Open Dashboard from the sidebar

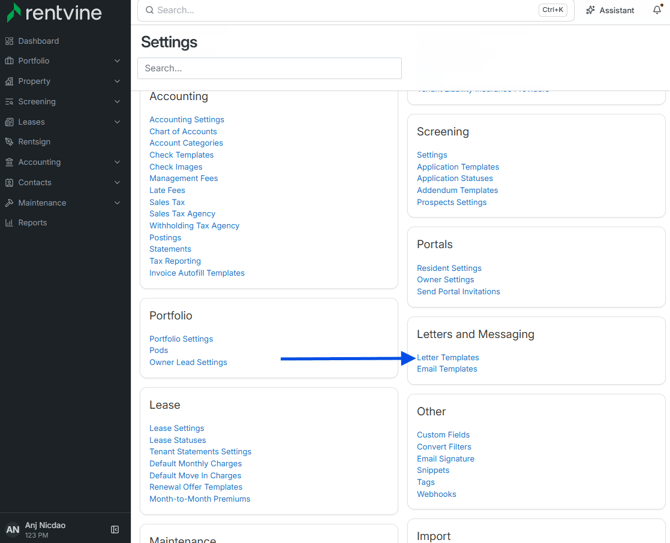pos(38,41)
